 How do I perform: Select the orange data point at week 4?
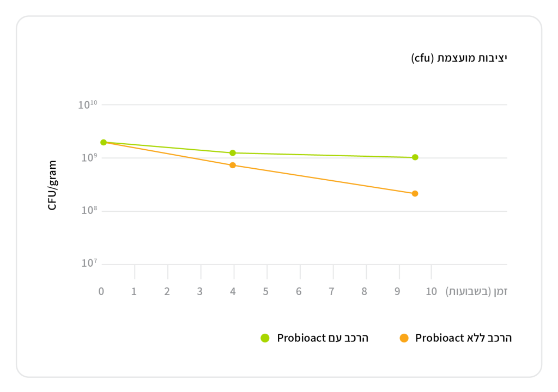point(233,165)
